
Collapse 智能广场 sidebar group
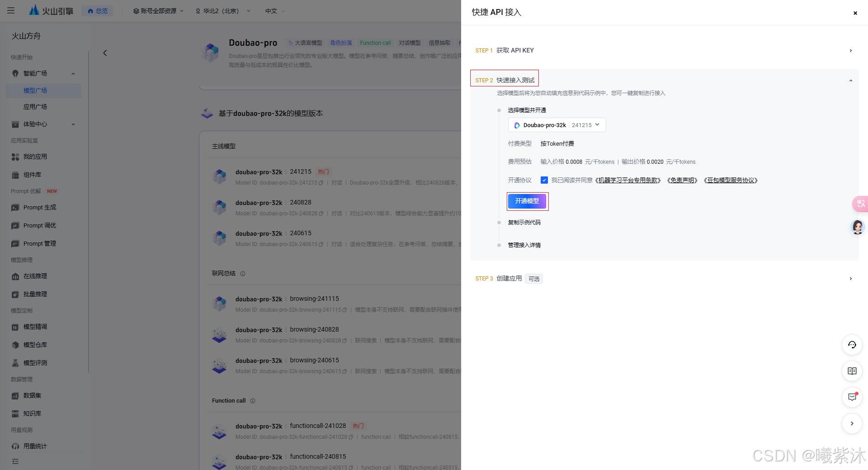(x=73, y=74)
